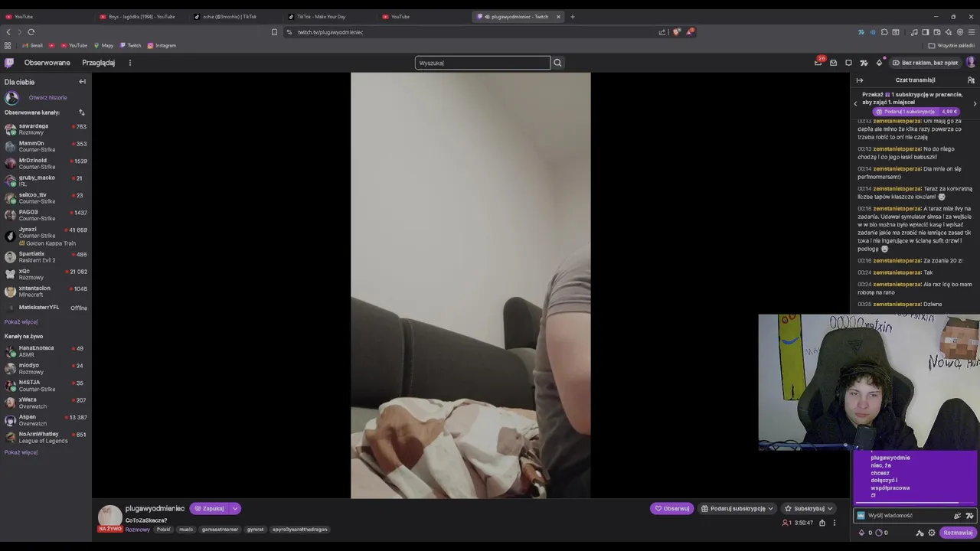Show next gift leaderboard item arrow
Viewport: 980px width, 551px height.
[975, 103]
